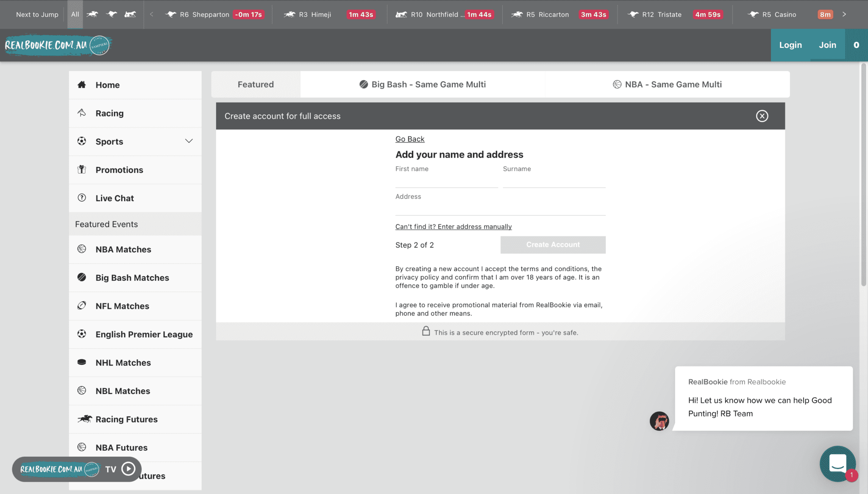Screen dimensions: 868x494
Task: Filter by harness racing icon in top bar
Action: pos(130,14)
